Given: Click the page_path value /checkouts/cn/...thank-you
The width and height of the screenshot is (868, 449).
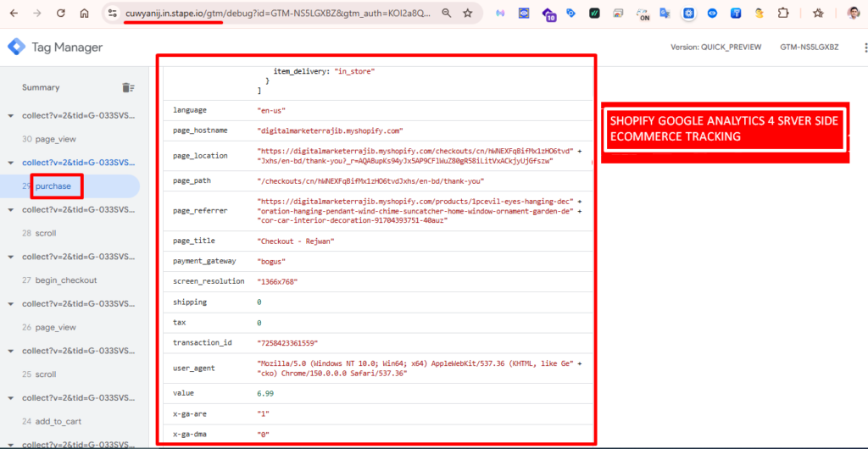Looking at the screenshot, I should click(371, 180).
